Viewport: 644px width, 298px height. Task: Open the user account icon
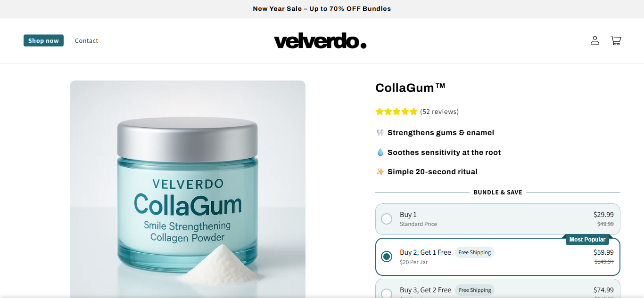click(x=595, y=40)
